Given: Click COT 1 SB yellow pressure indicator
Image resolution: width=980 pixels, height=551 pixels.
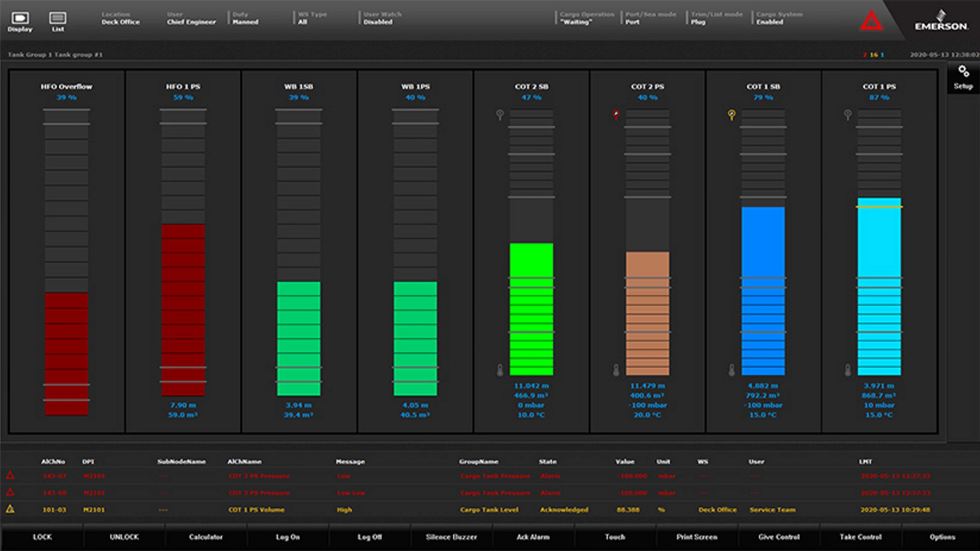Looking at the screenshot, I should point(731,115).
